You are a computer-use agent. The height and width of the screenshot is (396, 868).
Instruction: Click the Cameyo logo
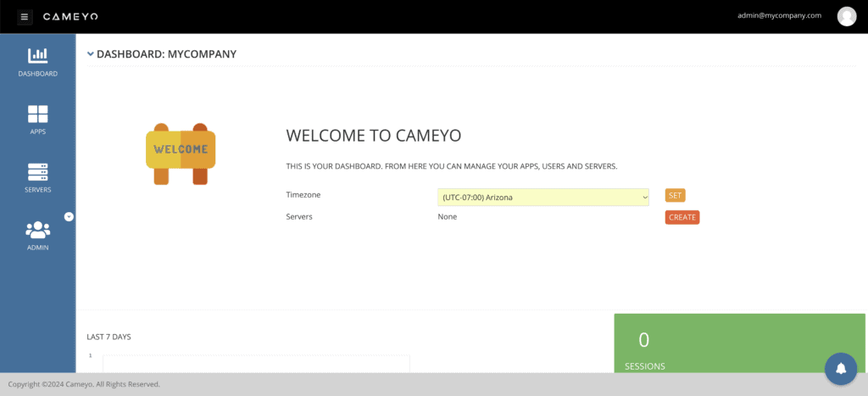70,17
